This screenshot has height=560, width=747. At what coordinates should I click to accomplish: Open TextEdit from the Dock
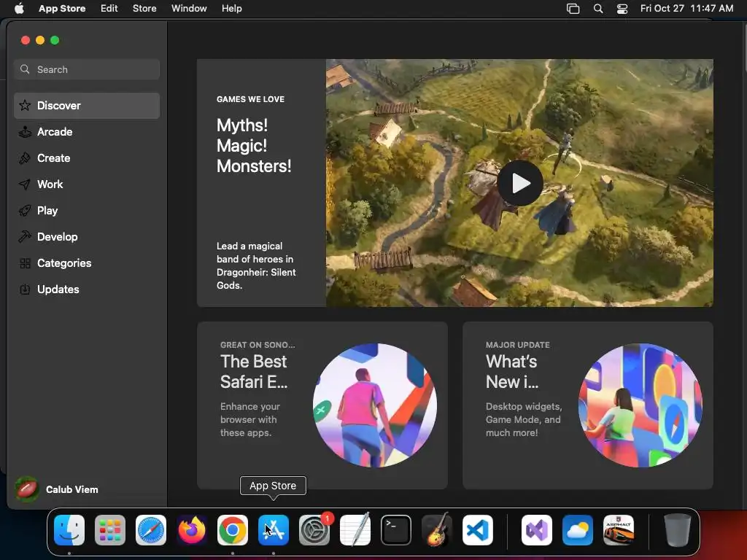click(x=355, y=529)
